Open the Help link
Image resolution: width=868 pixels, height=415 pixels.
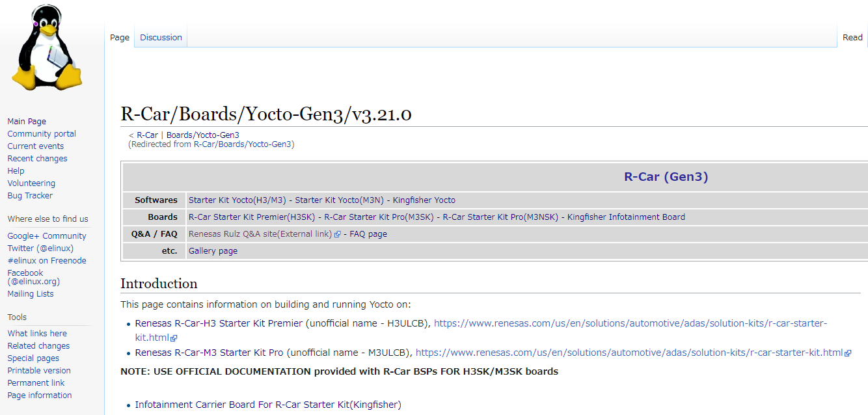(x=16, y=171)
